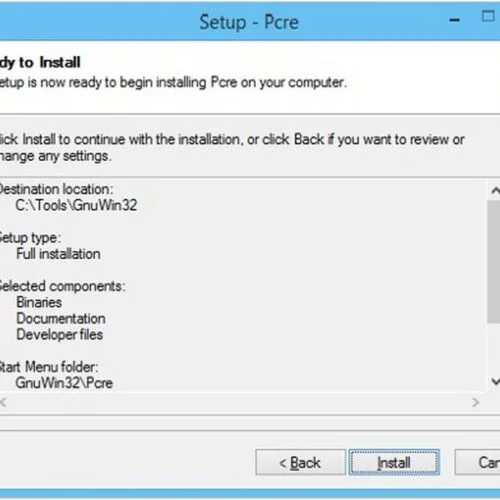The width and height of the screenshot is (500, 500).
Task: Go back with the Back button
Action: pos(300,462)
